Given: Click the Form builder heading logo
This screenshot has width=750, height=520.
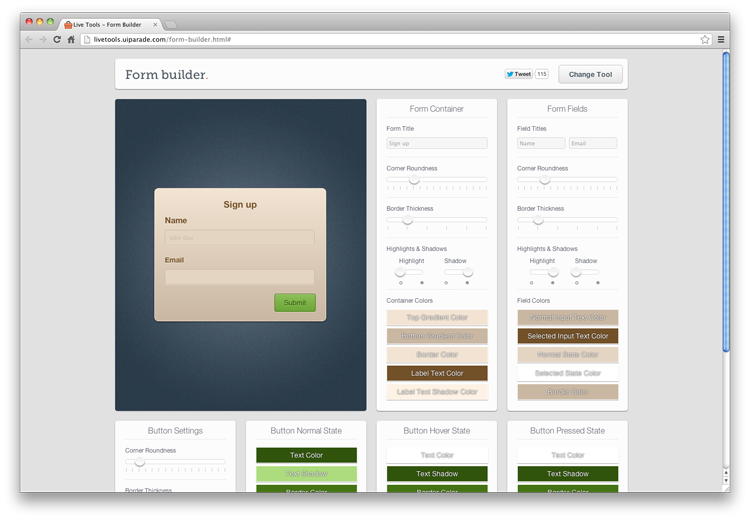Looking at the screenshot, I should tap(166, 75).
